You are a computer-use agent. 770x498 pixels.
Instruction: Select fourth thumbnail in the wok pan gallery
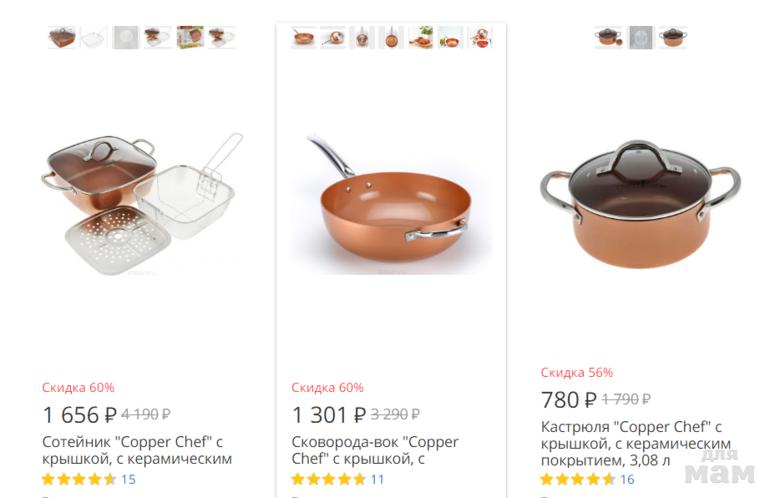coord(392,38)
